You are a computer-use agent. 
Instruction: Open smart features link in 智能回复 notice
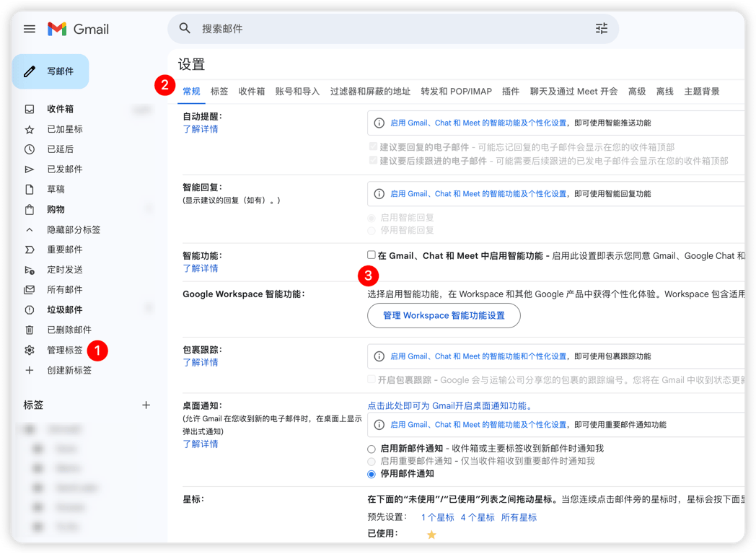478,194
